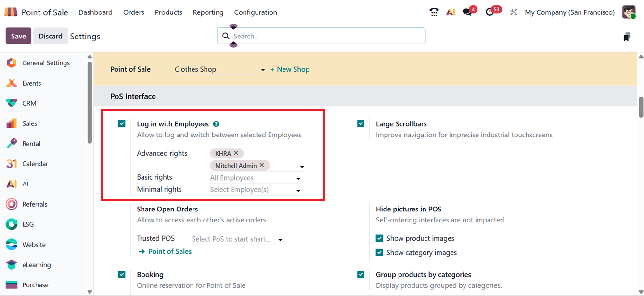Click the help icon beside Log in with Employees
This screenshot has width=644, height=296.
216,124
